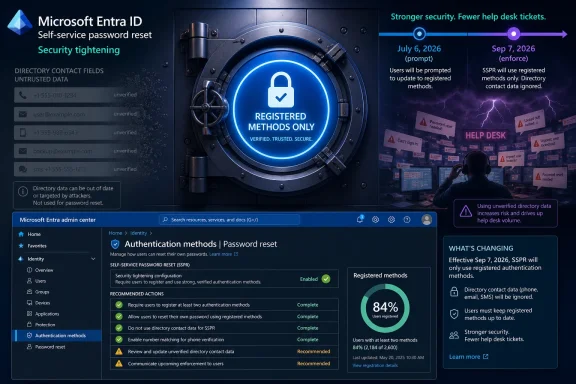Click the Microsoft Entra ID logo
576x384 pixels.
click(19, 23)
